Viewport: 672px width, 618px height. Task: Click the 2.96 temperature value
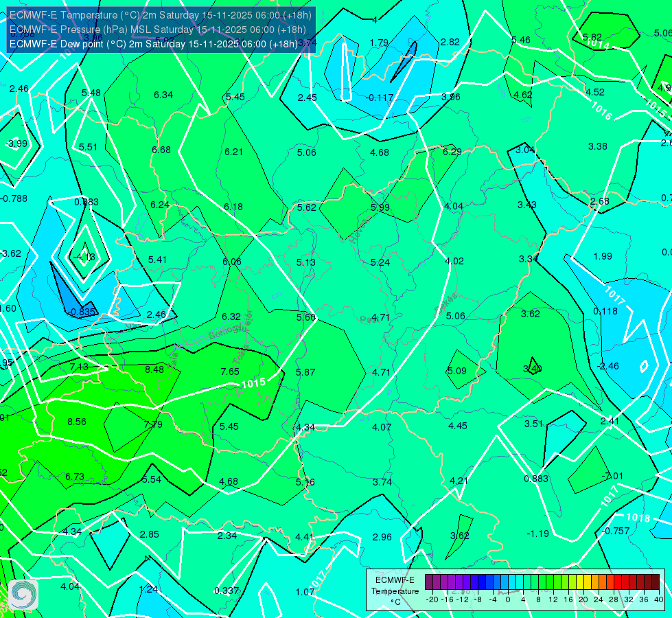382,536
